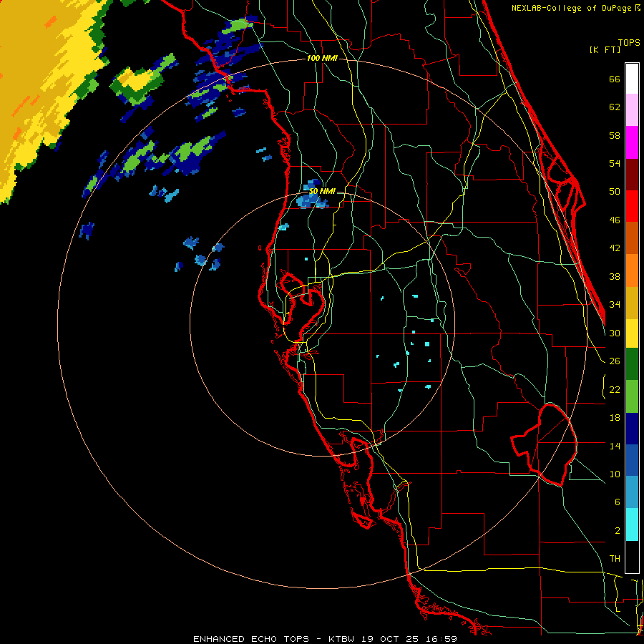Click the legend value 54
The image size is (644, 644).
[615, 163]
